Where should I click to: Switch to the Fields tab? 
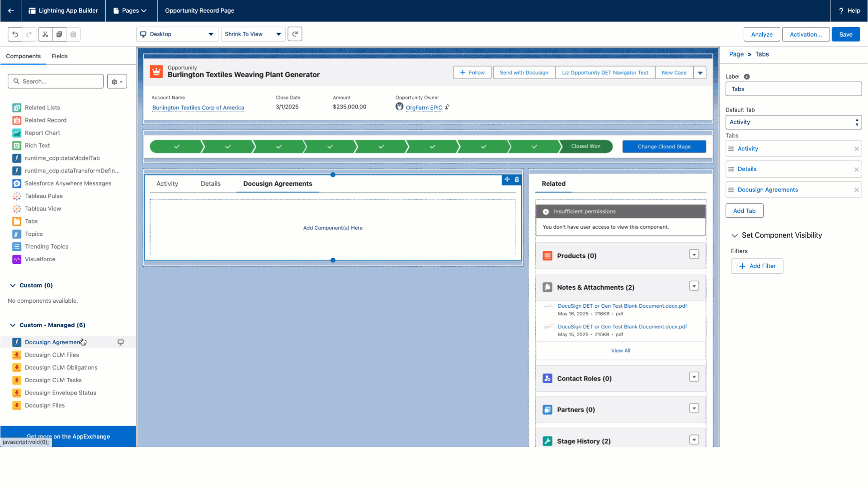click(59, 56)
